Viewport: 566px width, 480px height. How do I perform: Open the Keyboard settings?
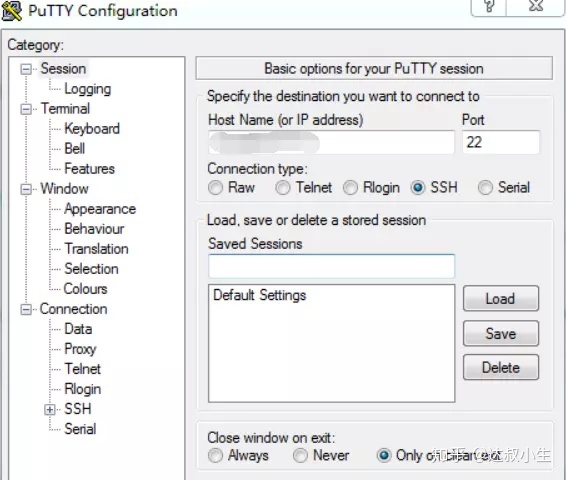click(x=92, y=129)
